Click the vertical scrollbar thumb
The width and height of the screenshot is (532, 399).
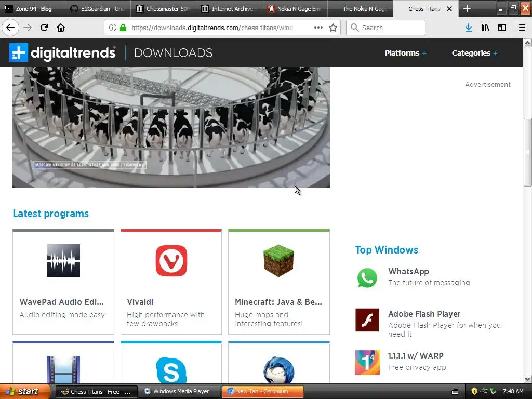click(x=528, y=152)
